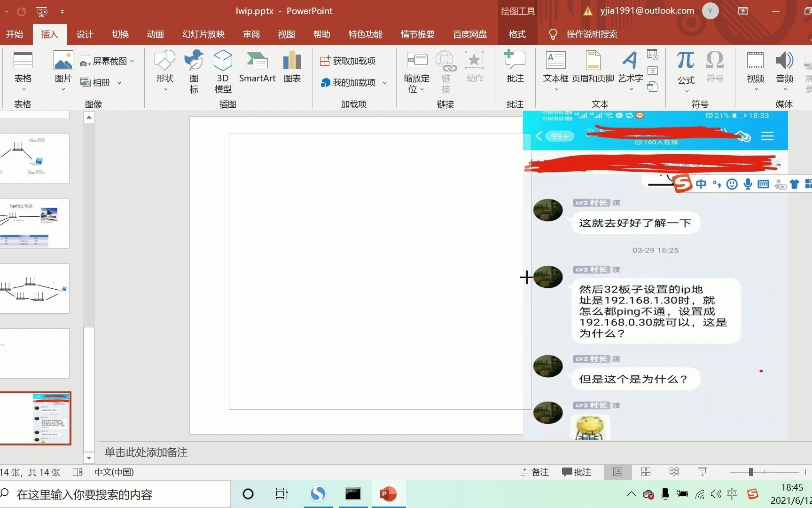Open the 动画 Animations tab
Screen dimensions: 812x508
pyautogui.click(x=155, y=34)
